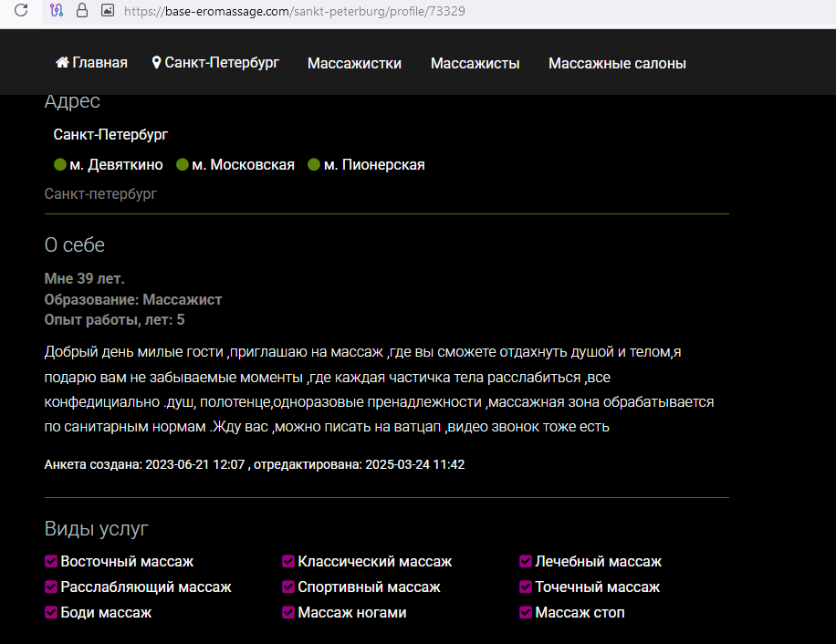This screenshot has height=644, width=836.
Task: Click the green dot beside м. Девяткино
Action: 60,165
